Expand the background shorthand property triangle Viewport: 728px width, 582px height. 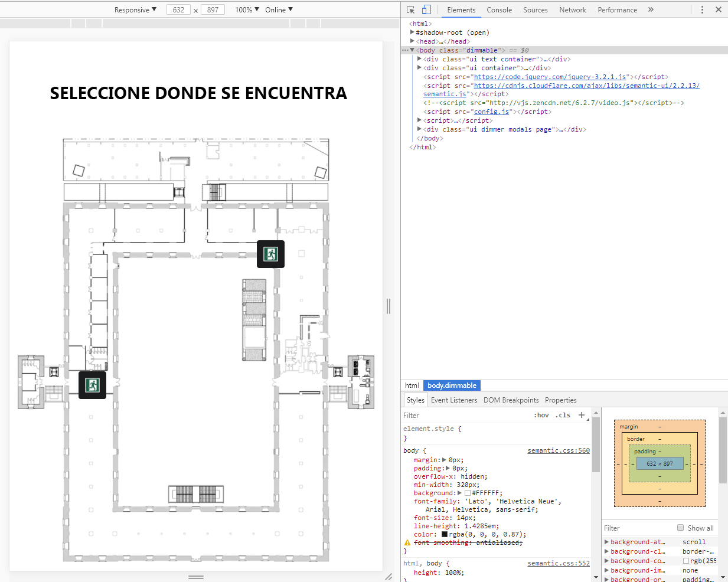pyautogui.click(x=459, y=493)
